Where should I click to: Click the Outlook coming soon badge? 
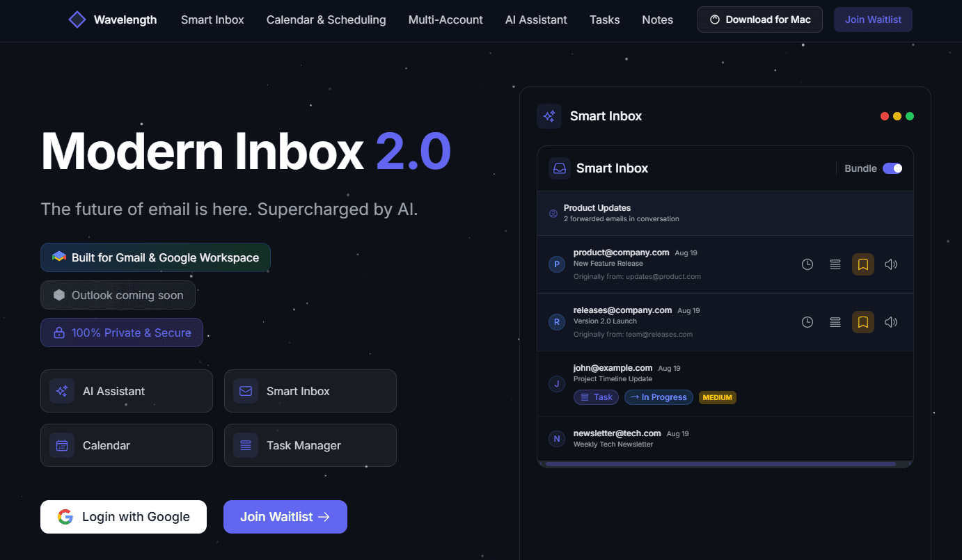118,295
